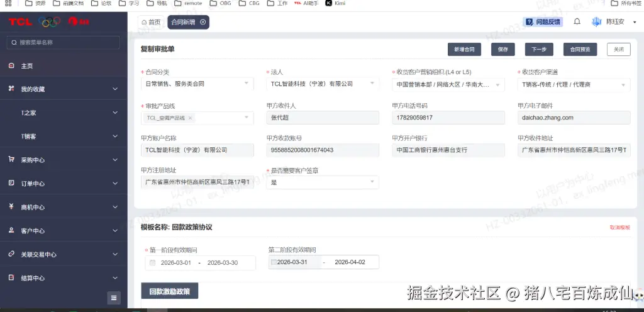Viewport: 644px width, 312px height.
Task: Click the 新增合同 button
Action: (x=464, y=49)
